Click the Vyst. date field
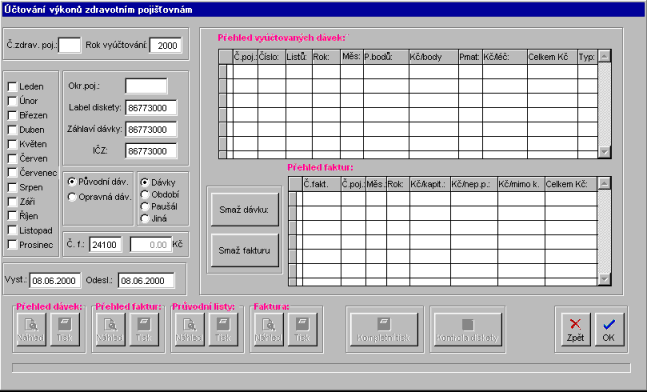The height and width of the screenshot is (392, 647). (55, 281)
